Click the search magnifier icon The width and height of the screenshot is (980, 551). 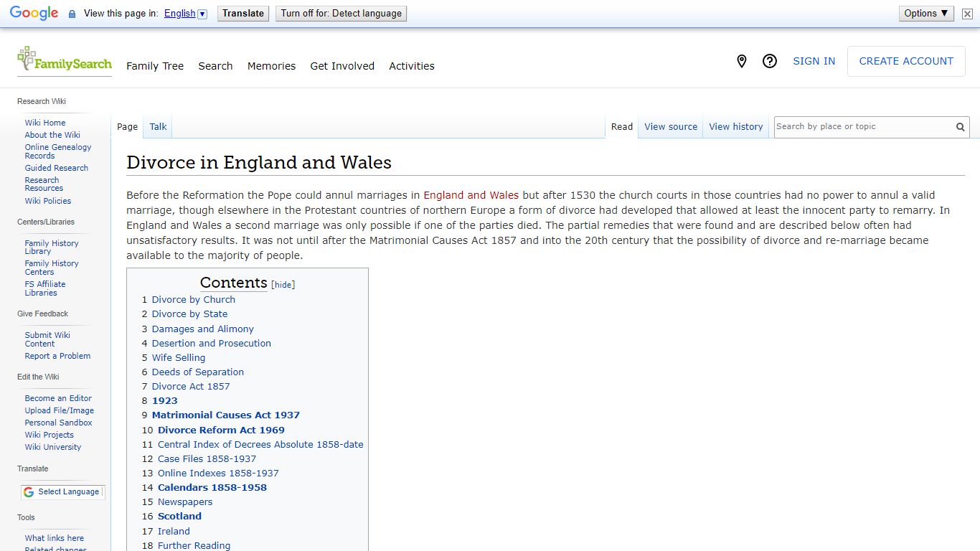click(x=960, y=127)
